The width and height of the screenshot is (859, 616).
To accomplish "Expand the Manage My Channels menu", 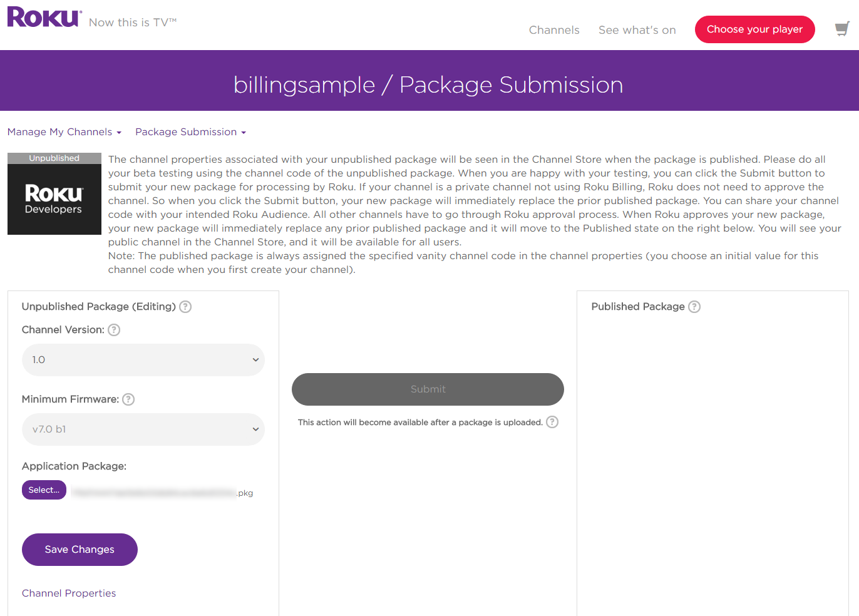I will pos(64,132).
